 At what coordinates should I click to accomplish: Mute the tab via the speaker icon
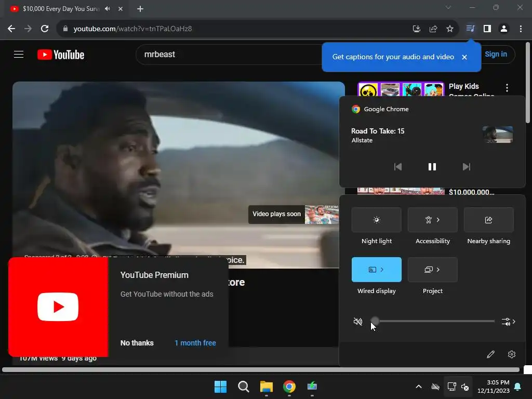point(108,8)
